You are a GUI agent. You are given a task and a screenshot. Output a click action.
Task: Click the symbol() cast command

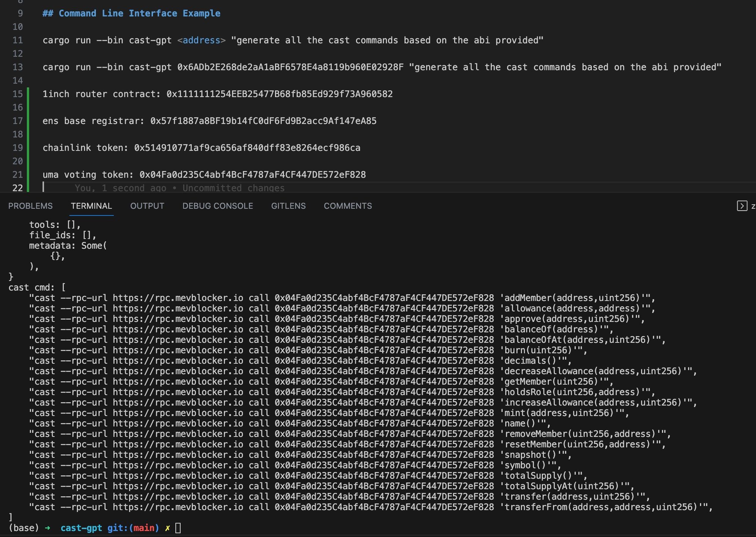click(295, 465)
